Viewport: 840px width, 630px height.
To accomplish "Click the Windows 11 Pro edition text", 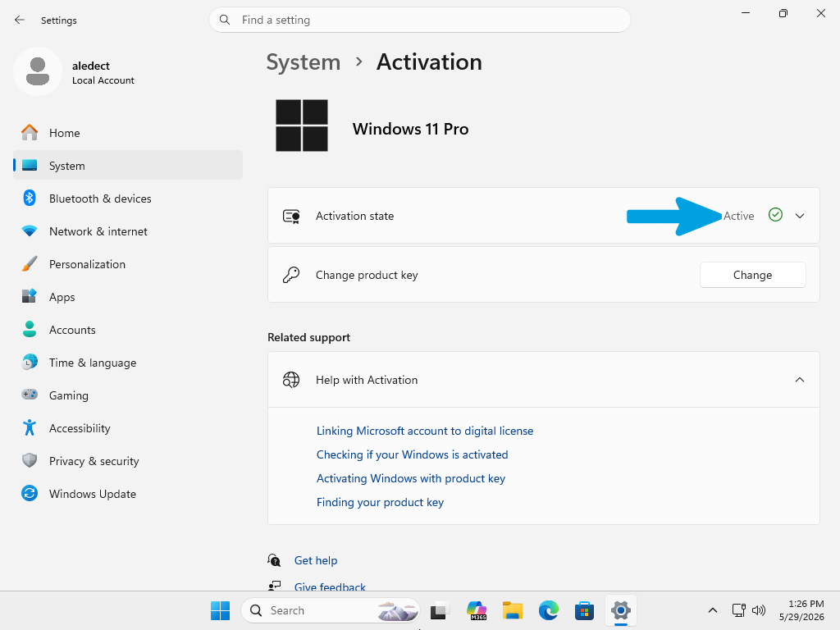I will [x=410, y=129].
